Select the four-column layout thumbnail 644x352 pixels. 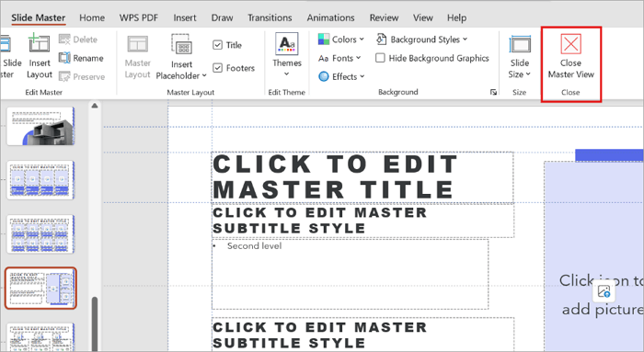(40, 180)
